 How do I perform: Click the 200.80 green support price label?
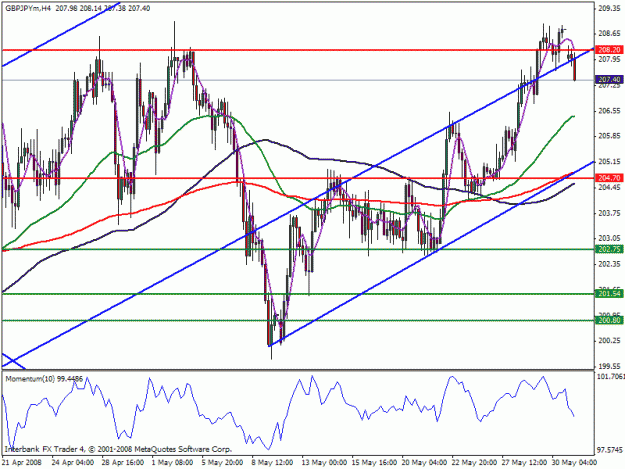tap(609, 320)
